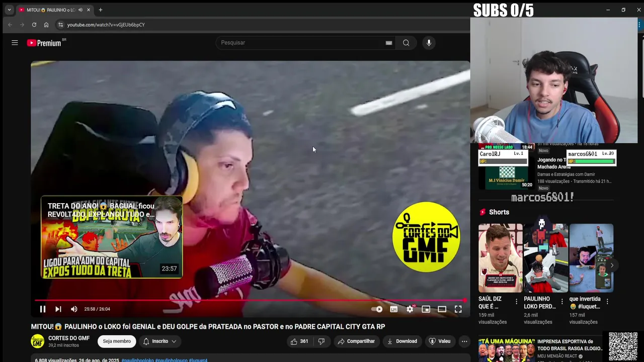Skip to the next video

pyautogui.click(x=58, y=309)
